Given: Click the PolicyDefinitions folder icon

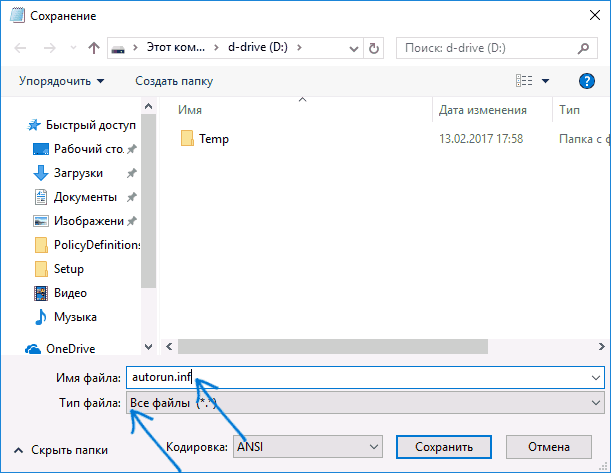Looking at the screenshot, I should click(41, 245).
